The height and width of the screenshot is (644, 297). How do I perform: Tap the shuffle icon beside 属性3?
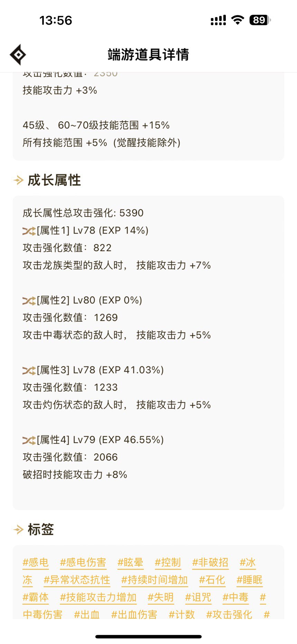[29, 370]
